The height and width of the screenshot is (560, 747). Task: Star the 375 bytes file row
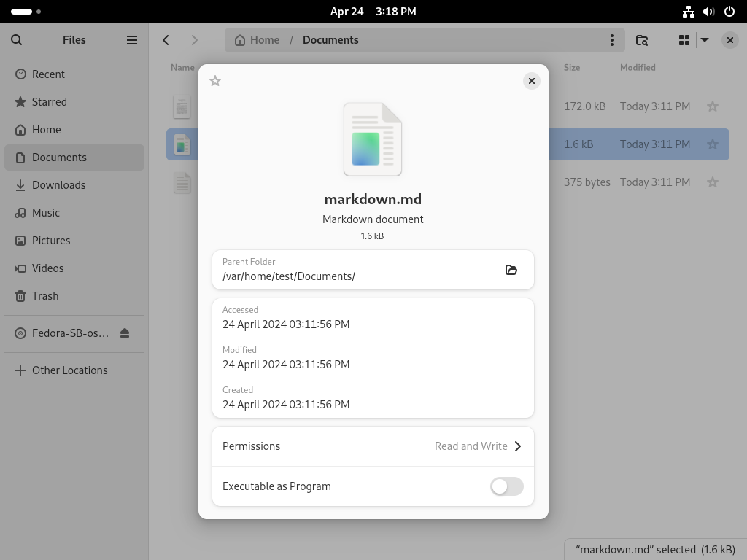pyautogui.click(x=712, y=182)
